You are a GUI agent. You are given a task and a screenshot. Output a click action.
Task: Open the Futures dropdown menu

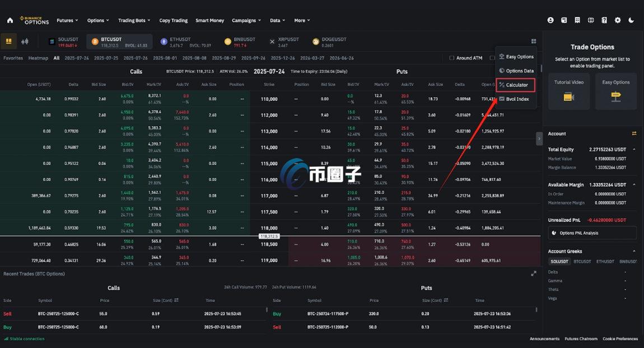tap(66, 20)
